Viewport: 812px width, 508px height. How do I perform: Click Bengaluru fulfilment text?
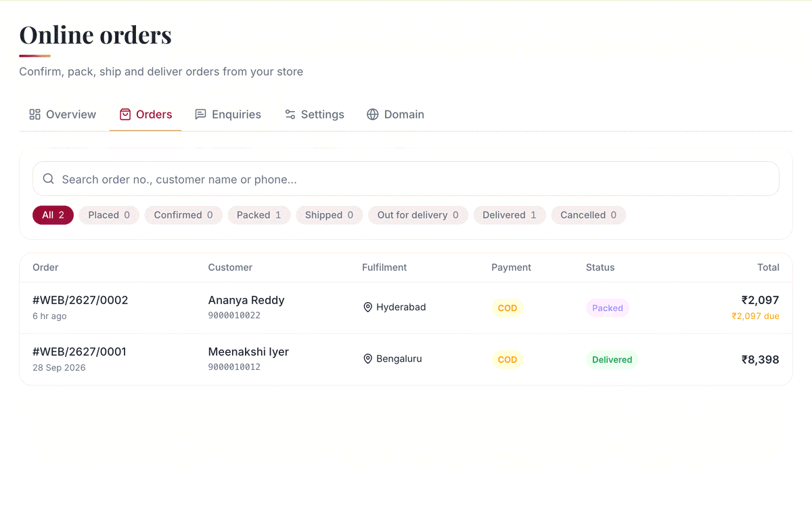pos(399,359)
